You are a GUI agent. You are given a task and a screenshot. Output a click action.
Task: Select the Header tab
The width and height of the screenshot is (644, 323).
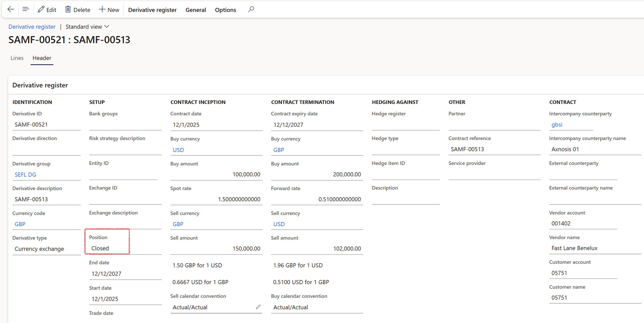tap(42, 58)
